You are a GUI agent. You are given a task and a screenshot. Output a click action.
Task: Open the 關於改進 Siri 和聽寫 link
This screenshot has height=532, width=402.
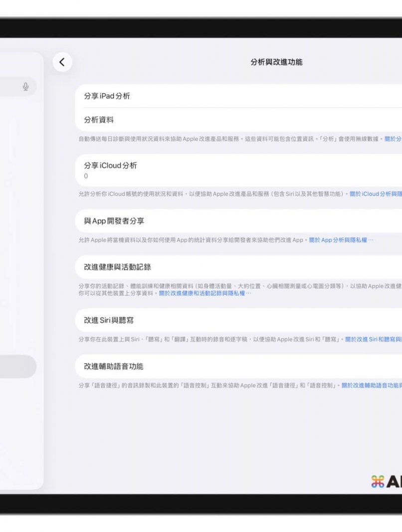373,340
